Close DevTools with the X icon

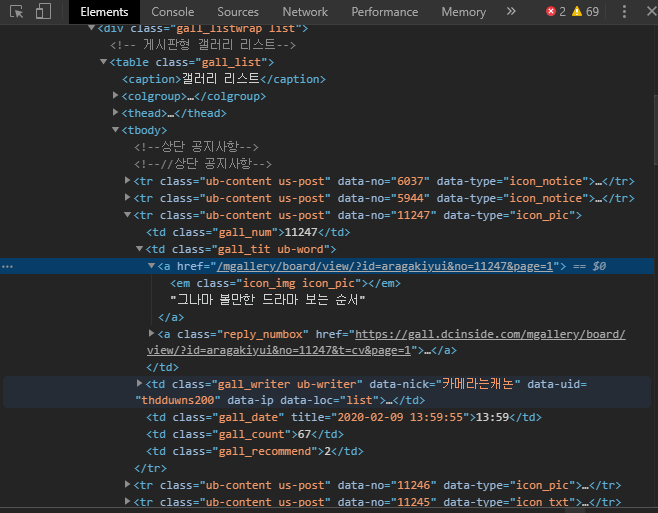(x=652, y=11)
